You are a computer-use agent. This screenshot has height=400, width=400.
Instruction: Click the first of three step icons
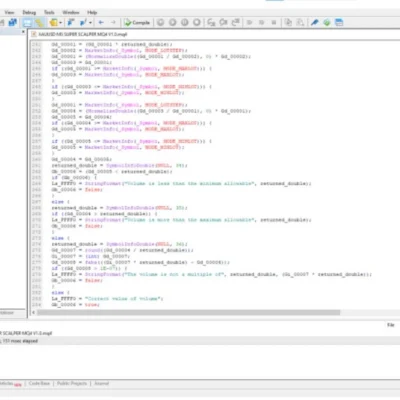tap(211, 22)
